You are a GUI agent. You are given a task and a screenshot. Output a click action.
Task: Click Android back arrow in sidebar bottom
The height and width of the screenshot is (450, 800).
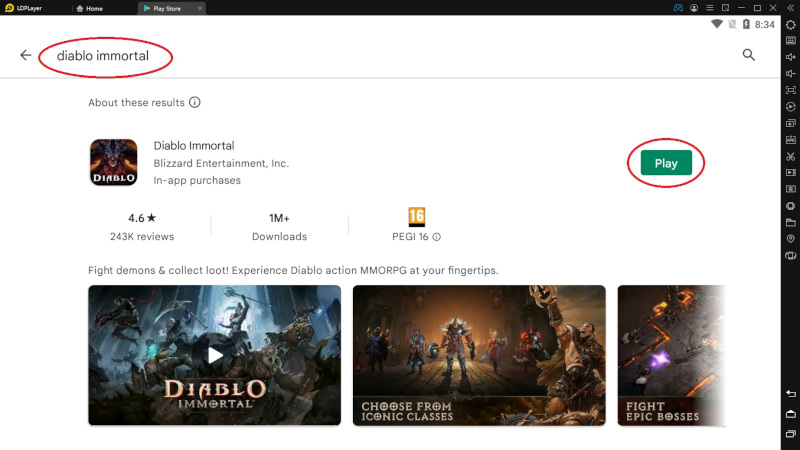click(790, 394)
